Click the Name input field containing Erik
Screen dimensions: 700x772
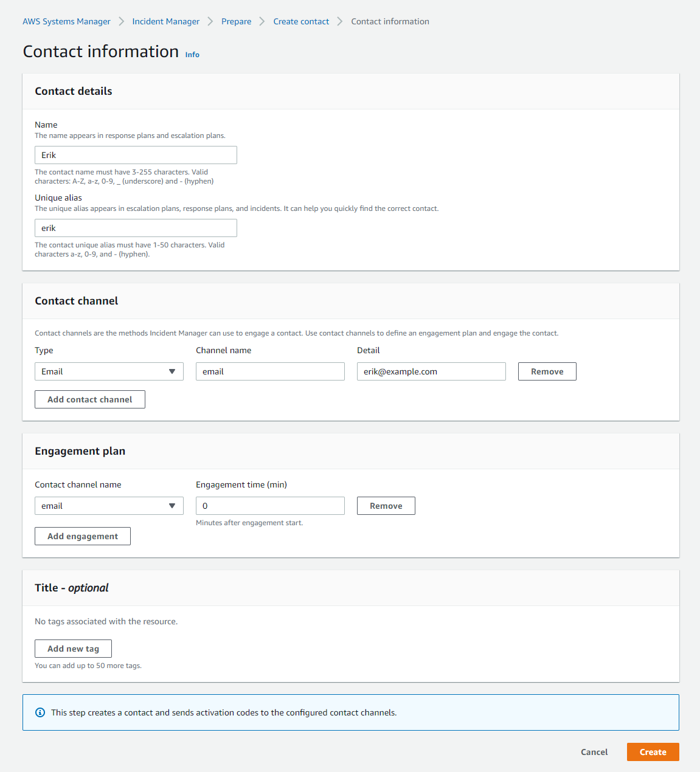pos(136,155)
